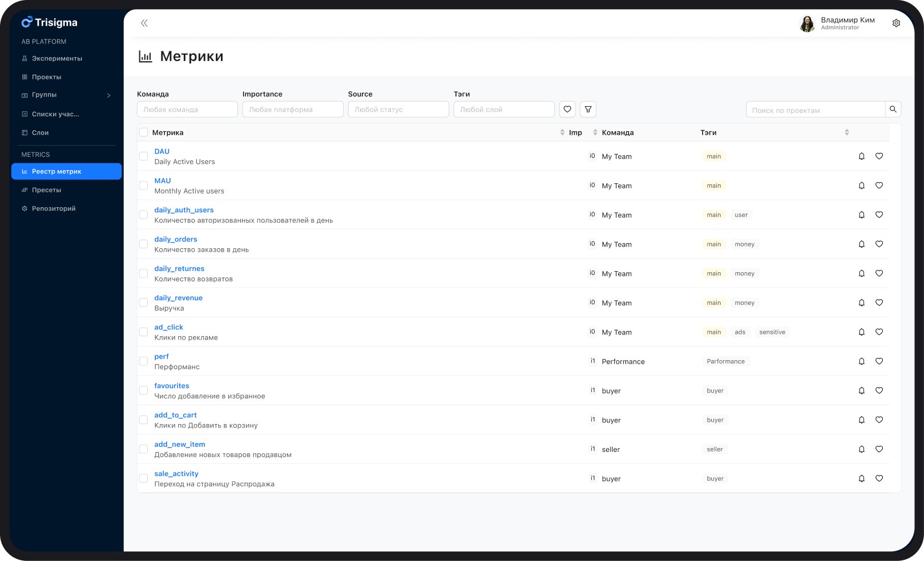Viewport: 924px width, 561px height.
Task: Click the heart favorites filter icon
Action: tap(567, 109)
